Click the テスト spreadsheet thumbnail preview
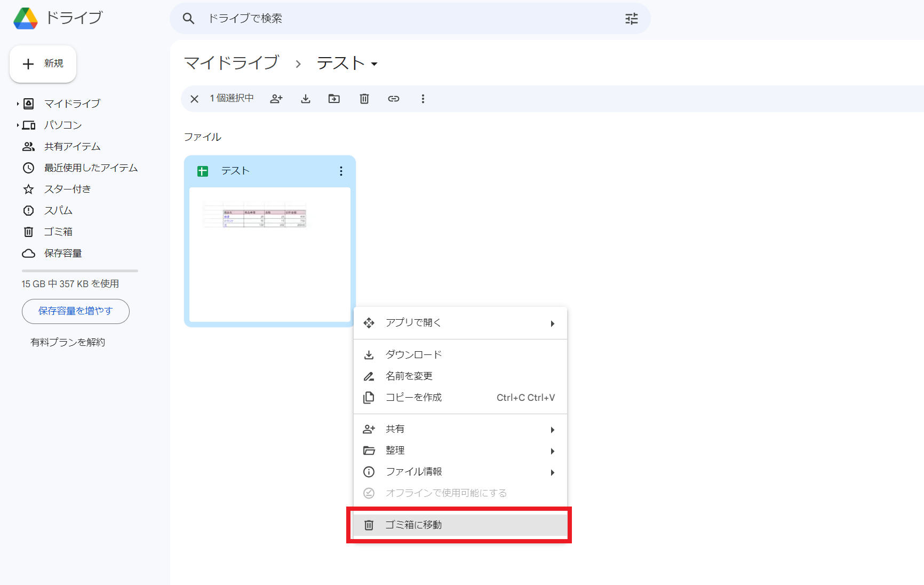This screenshot has height=585, width=924. point(270,254)
